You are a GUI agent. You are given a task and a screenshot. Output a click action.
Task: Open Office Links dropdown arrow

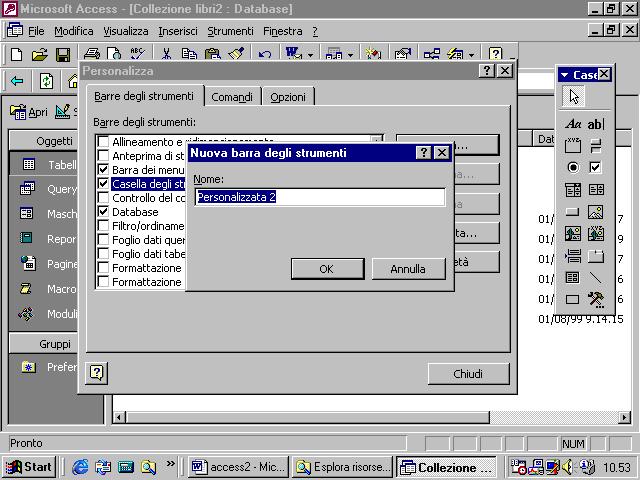coord(310,55)
